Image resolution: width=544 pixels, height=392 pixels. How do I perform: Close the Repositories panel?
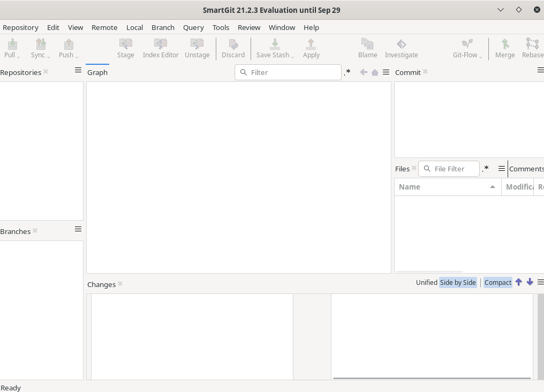(46, 72)
